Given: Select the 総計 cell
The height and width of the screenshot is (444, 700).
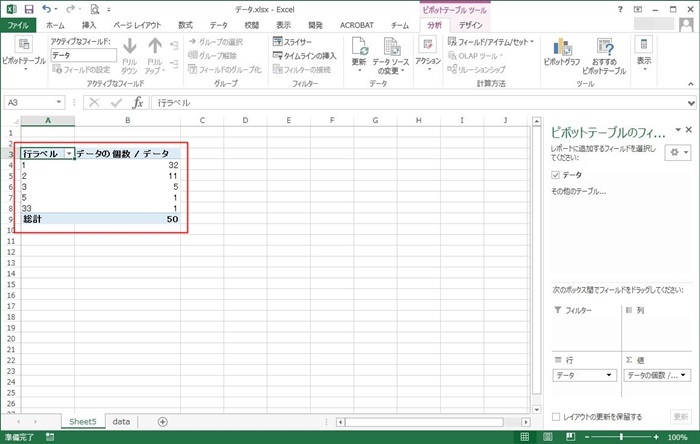Looking at the screenshot, I should coord(47,219).
